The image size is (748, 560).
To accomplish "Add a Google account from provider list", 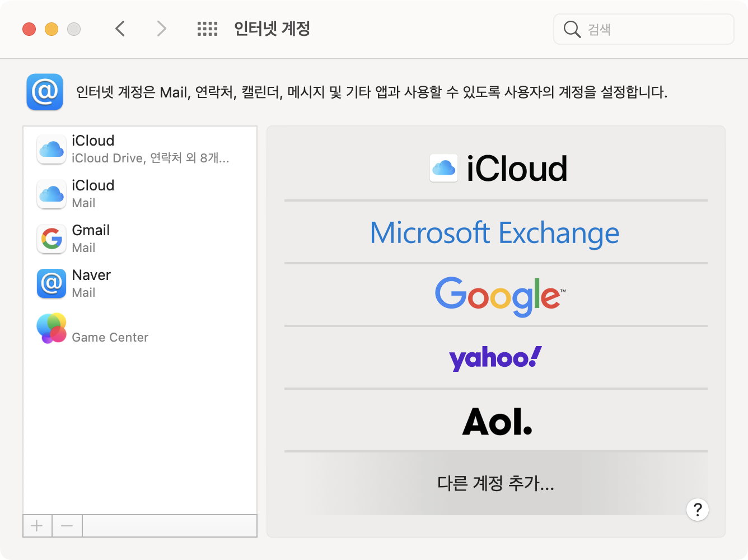I will coord(496,295).
